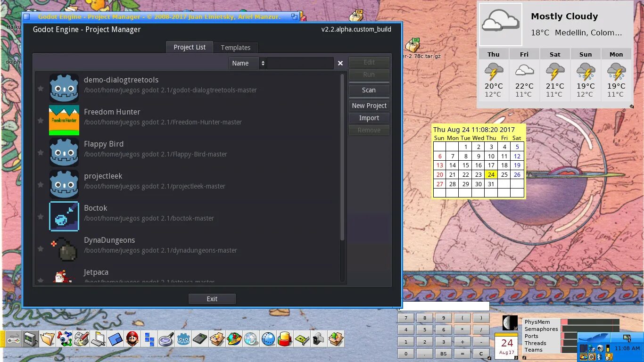This screenshot has height=362, width=644.
Task: Switch to the Templates tab
Action: (236, 48)
